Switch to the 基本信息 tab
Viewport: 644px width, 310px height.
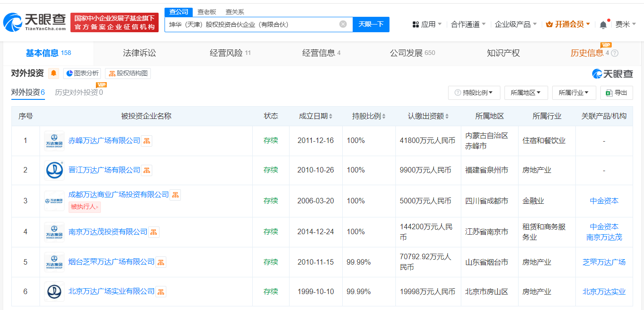pyautogui.click(x=48, y=53)
